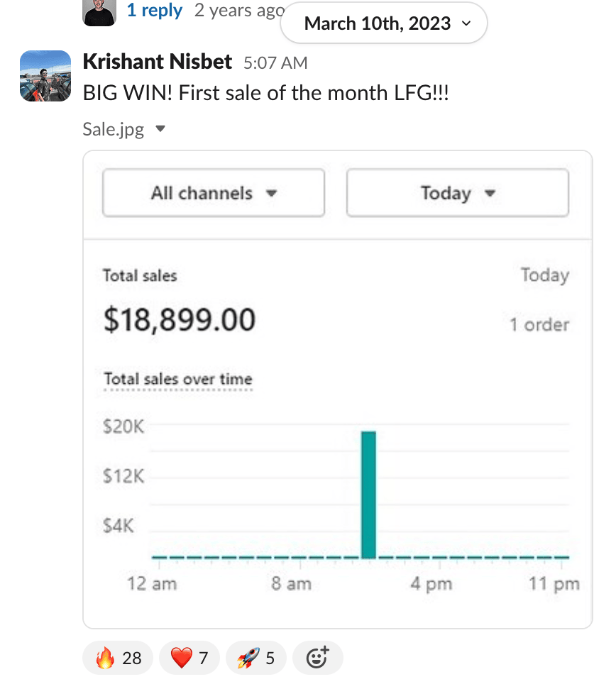Viewport: 616px width, 684px height.
Task: Click the thread replier's avatar
Action: coord(99,12)
